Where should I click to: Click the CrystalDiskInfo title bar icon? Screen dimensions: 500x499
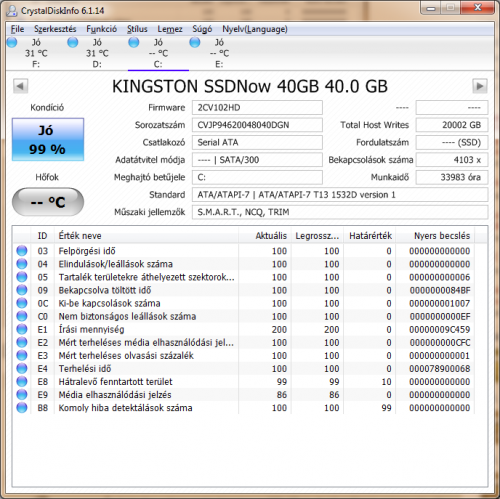(12, 11)
